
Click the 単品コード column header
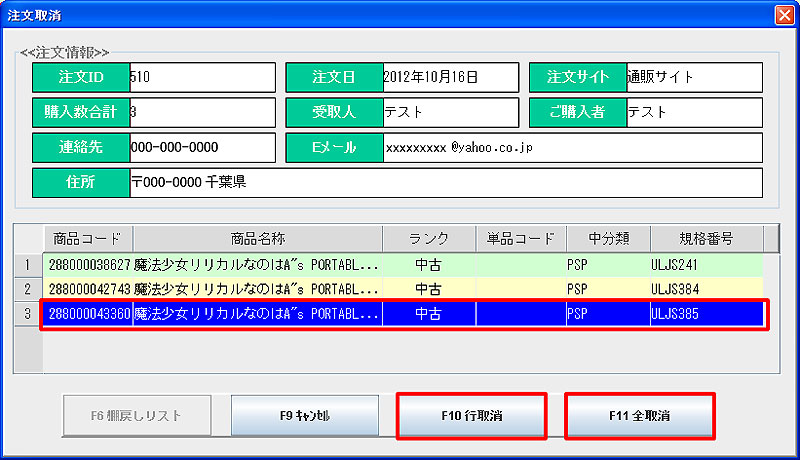(x=520, y=239)
